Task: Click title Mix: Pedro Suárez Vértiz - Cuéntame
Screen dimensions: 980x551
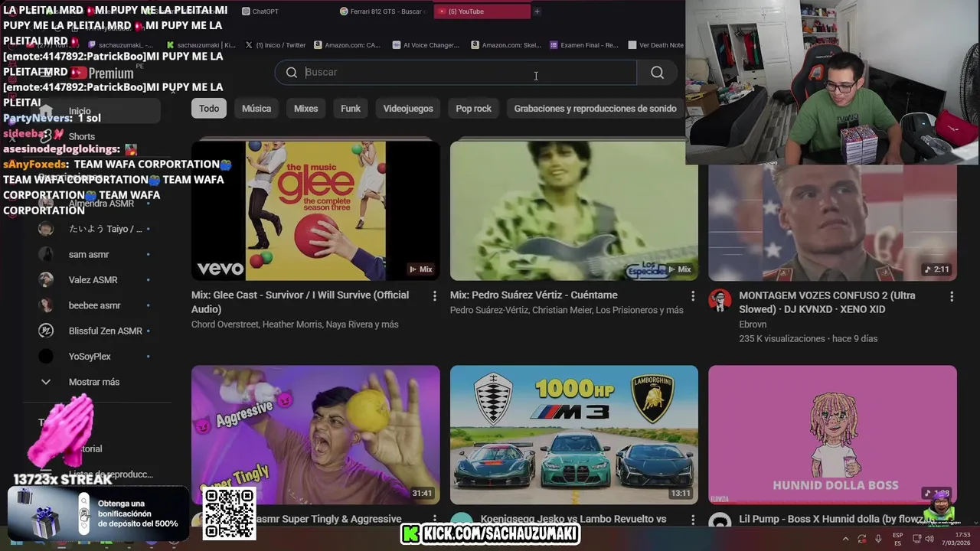Action: (534, 295)
